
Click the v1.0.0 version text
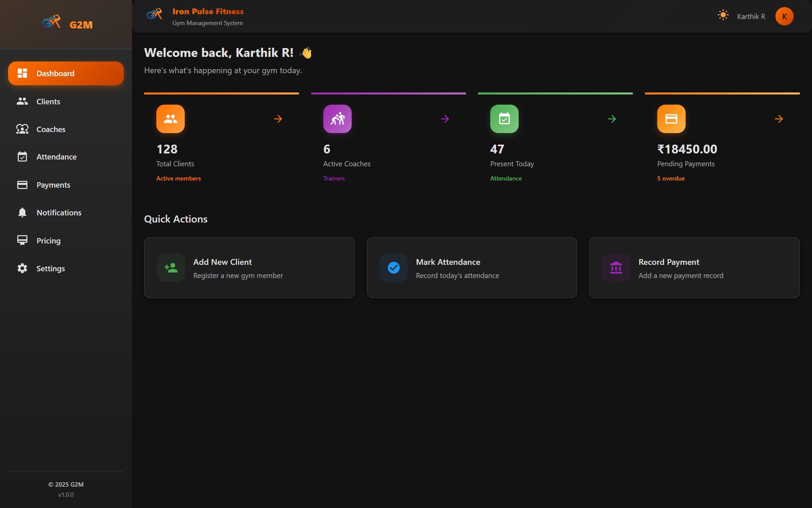pyautogui.click(x=66, y=494)
